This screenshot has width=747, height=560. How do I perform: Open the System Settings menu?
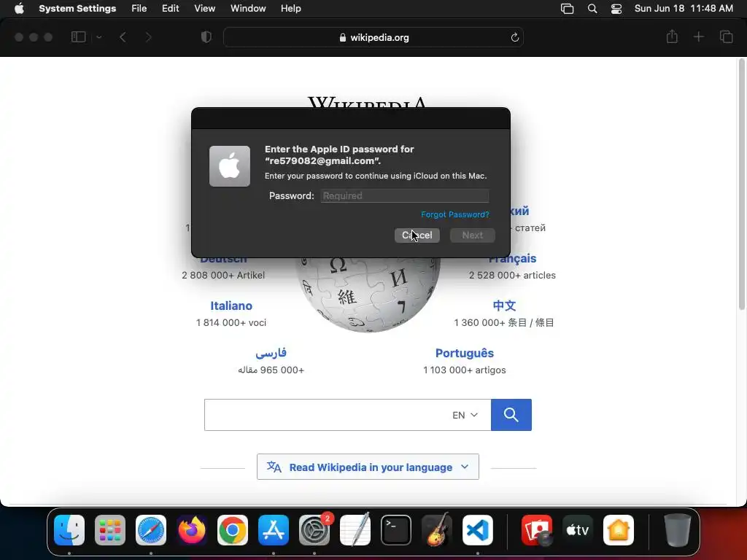coord(77,9)
